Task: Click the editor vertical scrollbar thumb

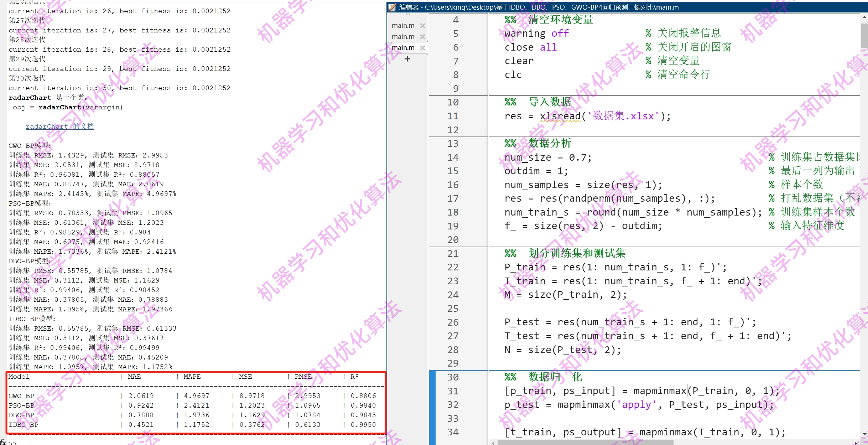Action: 864,36
